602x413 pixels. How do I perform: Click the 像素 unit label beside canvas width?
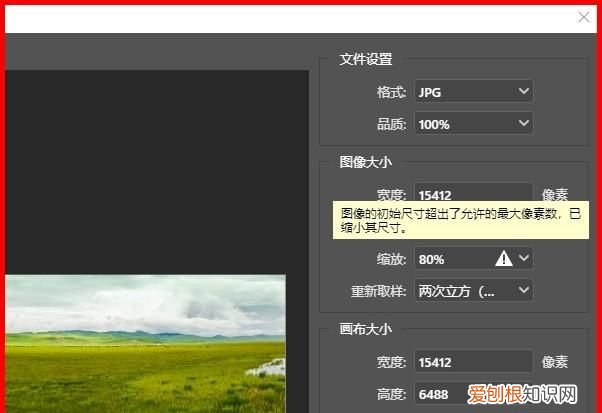pos(555,362)
